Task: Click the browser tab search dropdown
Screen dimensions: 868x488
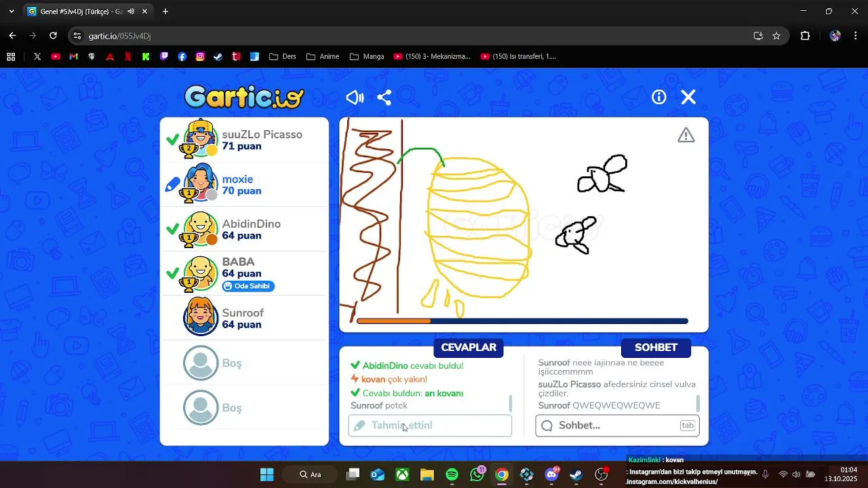Action: pyautogui.click(x=11, y=12)
